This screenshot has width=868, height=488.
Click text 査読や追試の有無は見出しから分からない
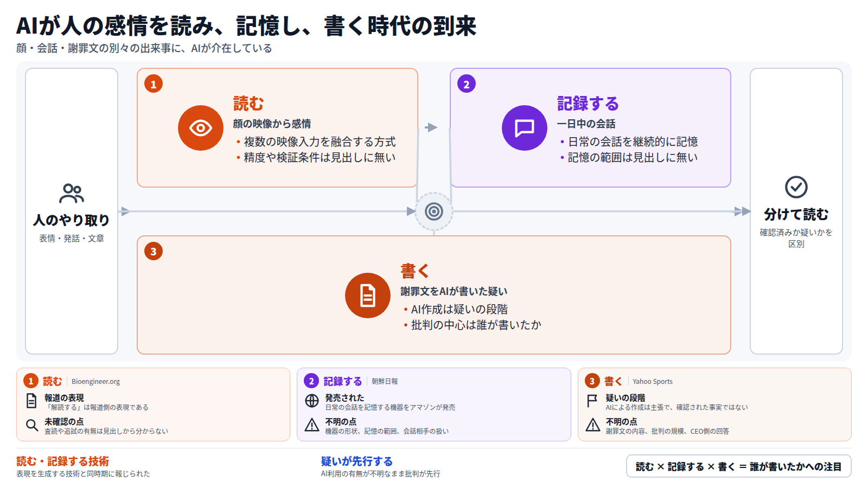click(106, 431)
